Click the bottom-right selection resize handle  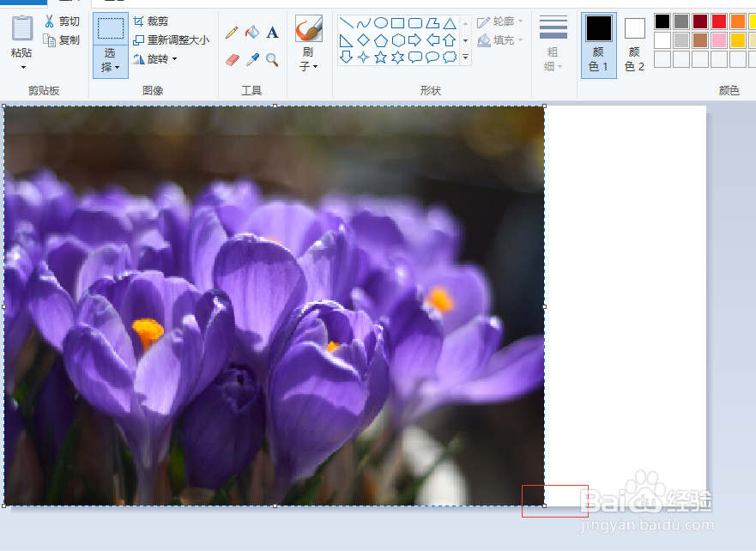point(544,506)
